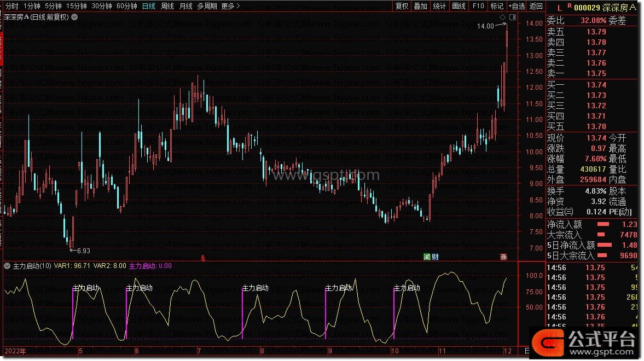Click the red 涨 event marker
This screenshot has height=361, width=644.
[x=503, y=257]
